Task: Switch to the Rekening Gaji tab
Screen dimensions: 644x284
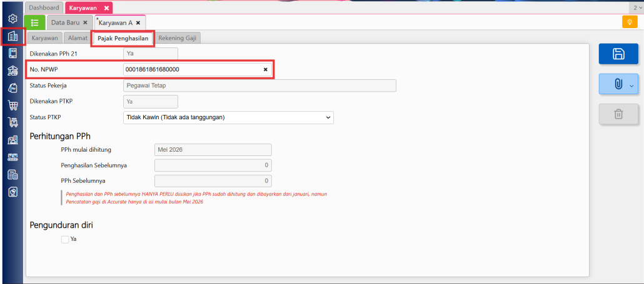Action: tap(178, 38)
